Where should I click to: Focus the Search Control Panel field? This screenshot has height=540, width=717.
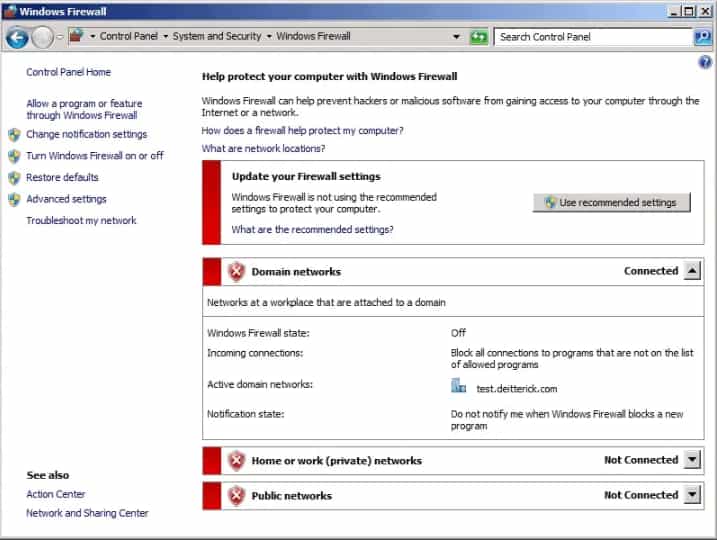coord(593,37)
